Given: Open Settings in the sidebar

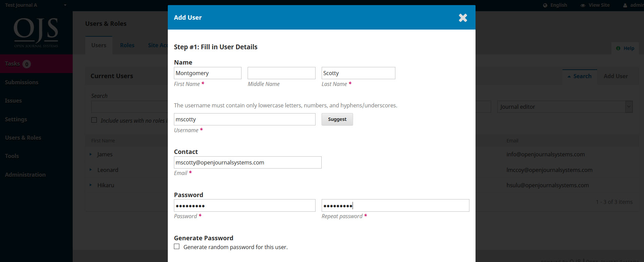Looking at the screenshot, I should point(16,119).
